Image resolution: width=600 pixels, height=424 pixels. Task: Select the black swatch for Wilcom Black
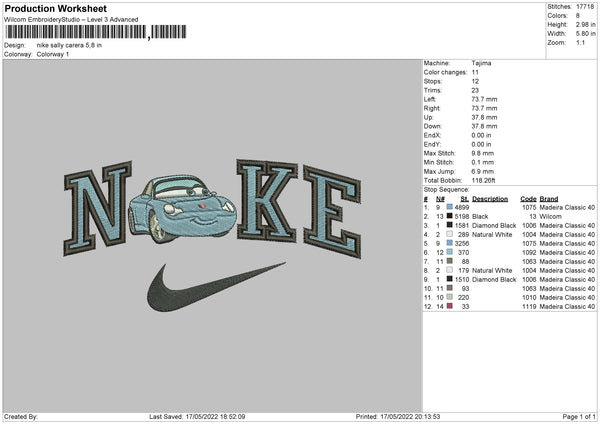coord(450,216)
